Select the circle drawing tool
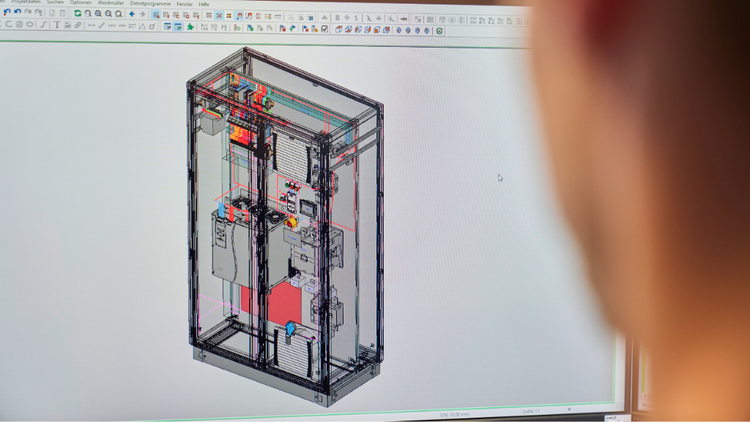The image size is (750, 422). 19,24
